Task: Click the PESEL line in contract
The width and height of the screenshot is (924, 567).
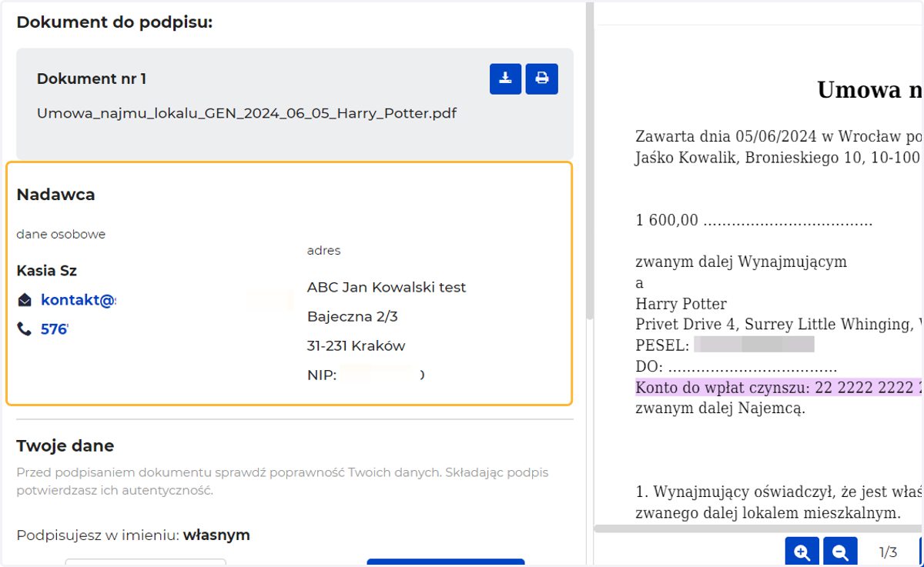Action: point(725,344)
